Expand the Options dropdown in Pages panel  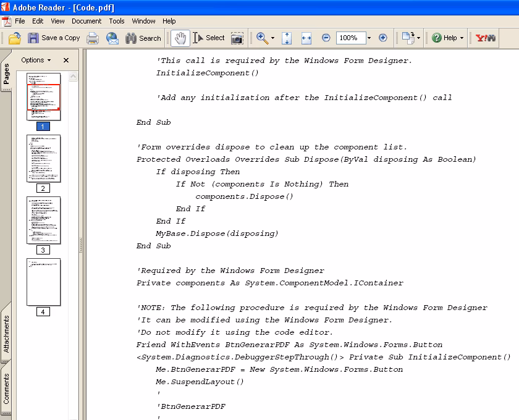pos(36,61)
